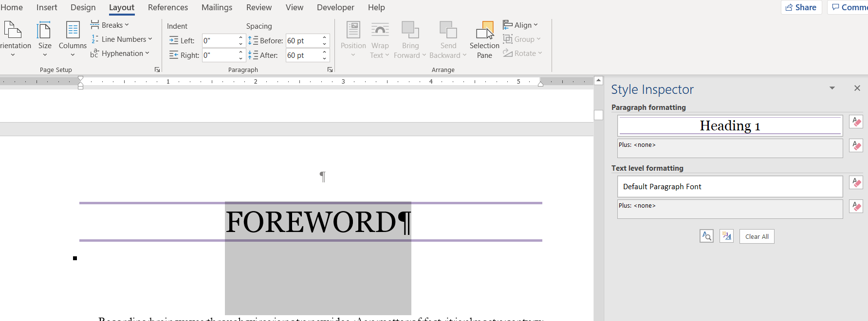Switch to the Mailings tab
Viewport: 868px width, 321px height.
(x=217, y=7)
